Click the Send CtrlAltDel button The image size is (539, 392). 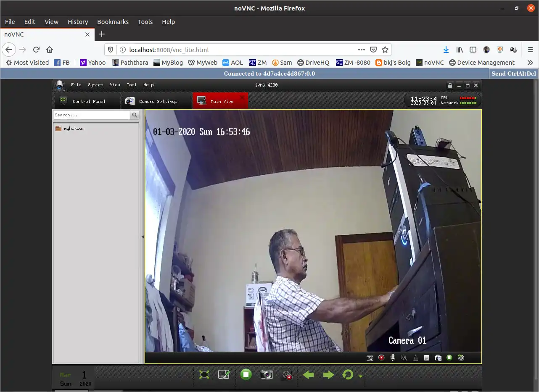[x=514, y=74]
